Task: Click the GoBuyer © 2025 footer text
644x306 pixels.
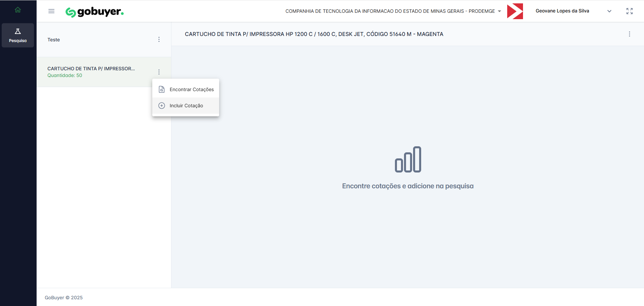Action: point(64,298)
